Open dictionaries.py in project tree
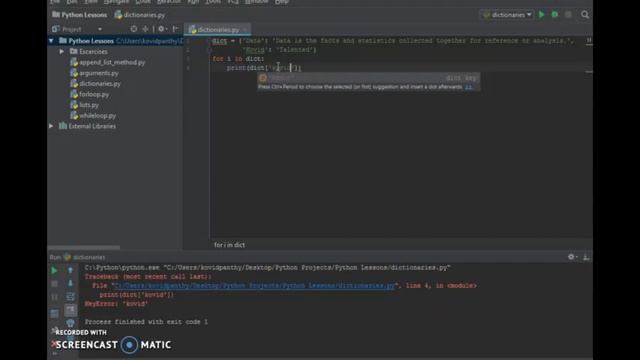 coord(96,84)
